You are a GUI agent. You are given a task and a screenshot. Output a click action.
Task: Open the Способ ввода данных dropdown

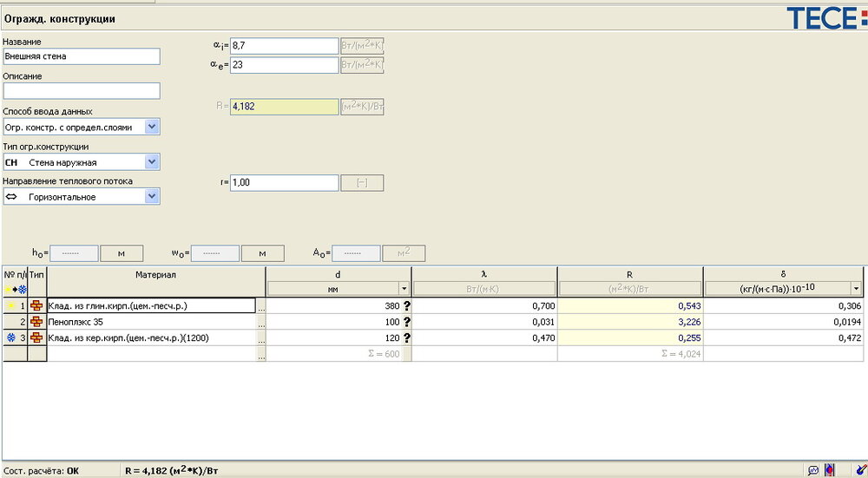[x=152, y=127]
